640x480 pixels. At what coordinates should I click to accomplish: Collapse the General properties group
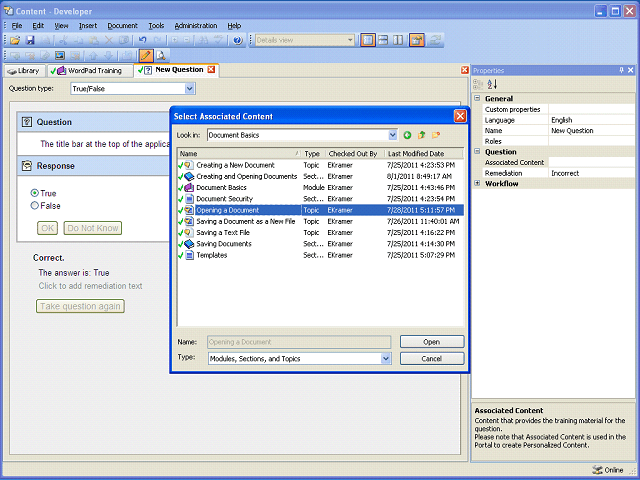point(477,98)
